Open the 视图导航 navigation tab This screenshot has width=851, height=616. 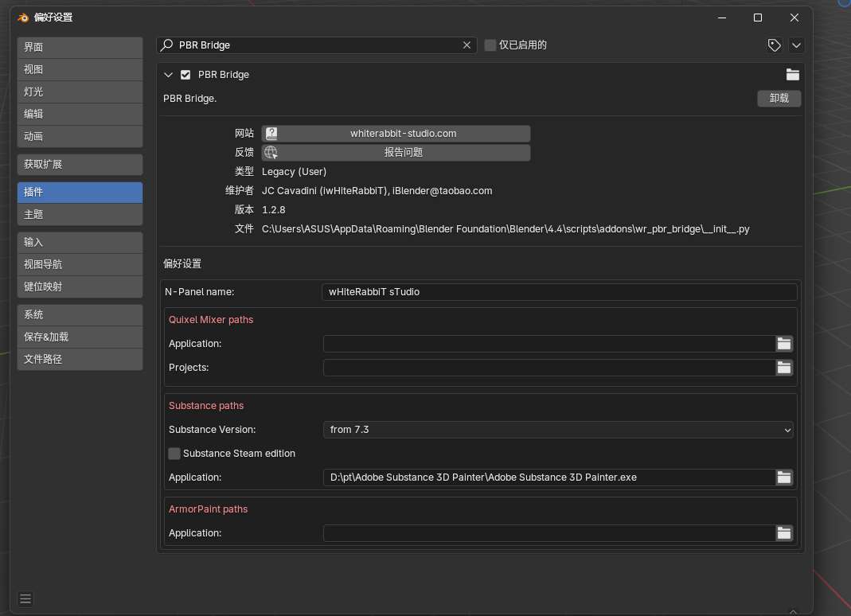[80, 264]
